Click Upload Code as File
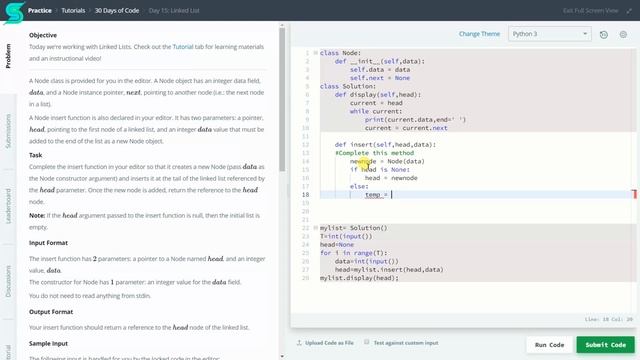 pos(329,343)
